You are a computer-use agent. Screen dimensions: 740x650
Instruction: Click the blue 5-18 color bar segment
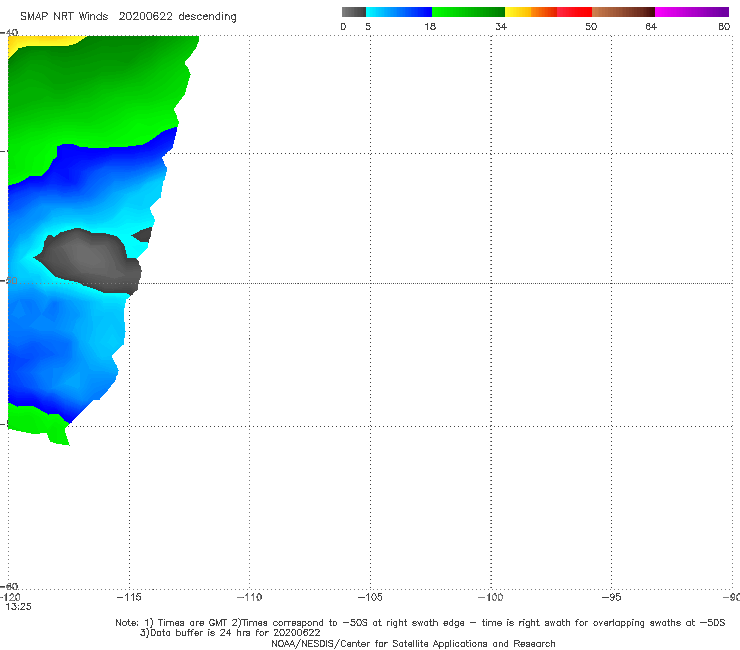[x=399, y=12]
